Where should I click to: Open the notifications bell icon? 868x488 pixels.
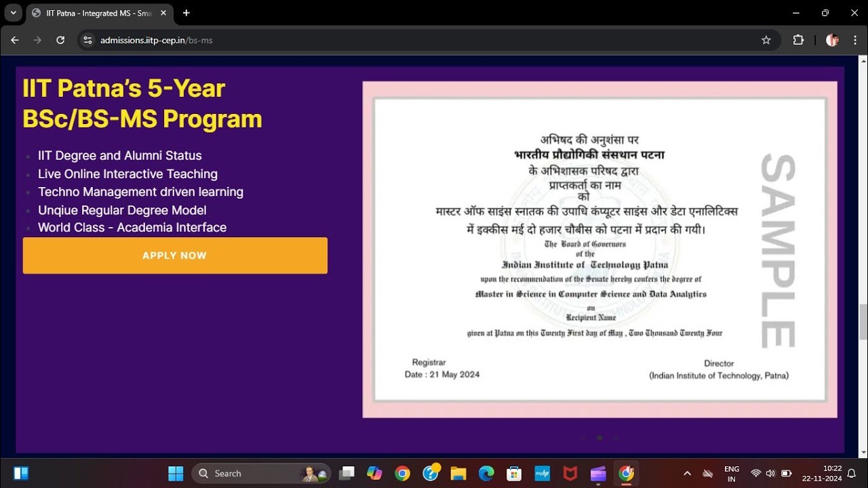(x=852, y=473)
